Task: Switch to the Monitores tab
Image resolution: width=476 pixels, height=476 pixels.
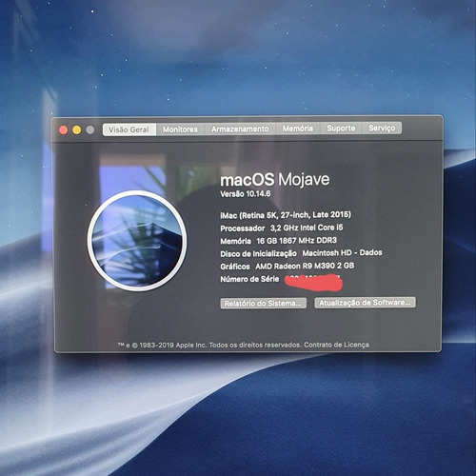Action: coord(180,129)
